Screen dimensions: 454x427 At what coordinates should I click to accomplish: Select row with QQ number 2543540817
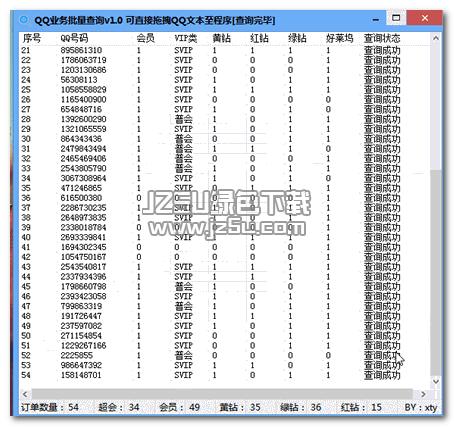coord(211,267)
